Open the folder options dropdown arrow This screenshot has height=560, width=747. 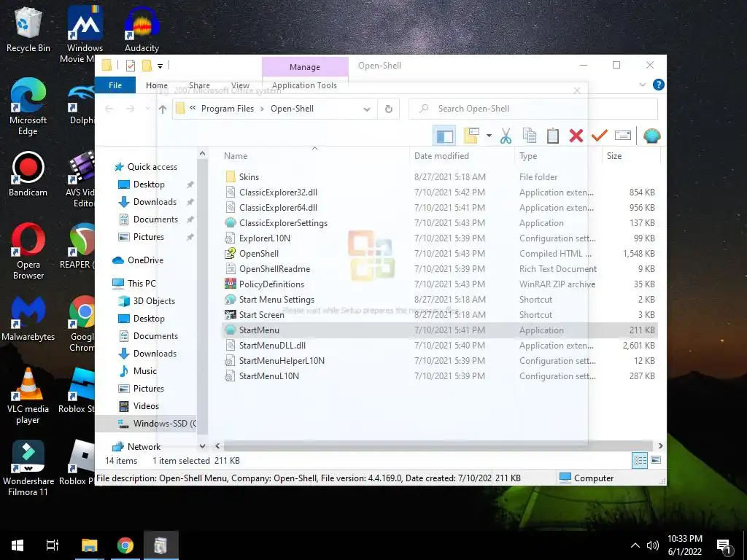click(x=489, y=136)
